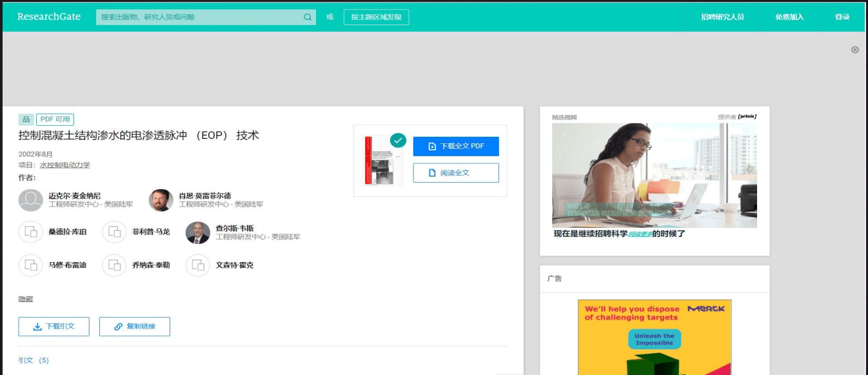Click the 精选视频 heading
Screen dimensions: 868x375
(x=564, y=117)
